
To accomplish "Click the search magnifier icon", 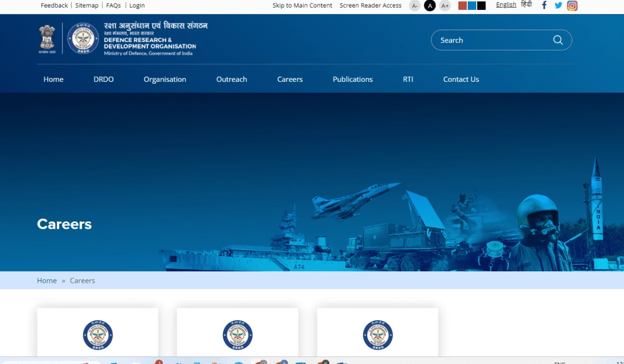I will [558, 40].
